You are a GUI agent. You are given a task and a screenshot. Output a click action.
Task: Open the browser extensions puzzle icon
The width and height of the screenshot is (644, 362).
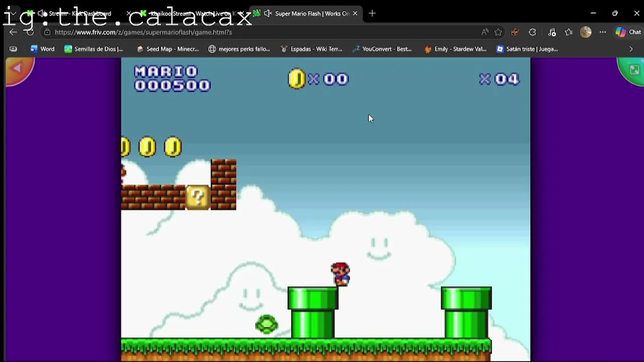(x=532, y=32)
